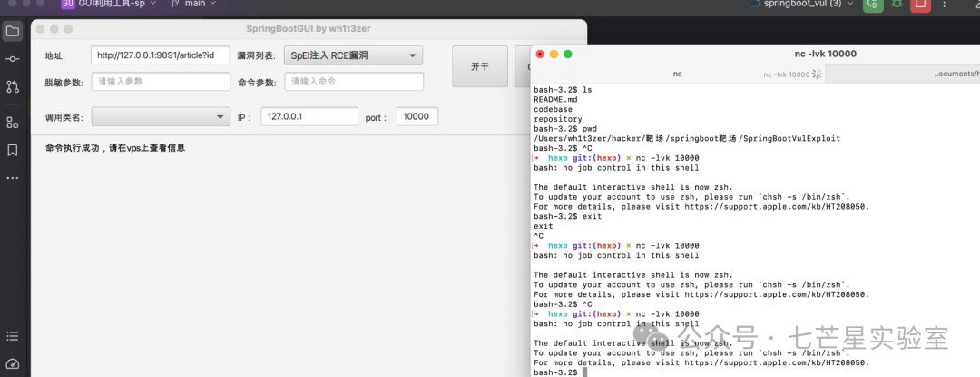Focus the IP field showing 127.0.0.1
The image size is (980, 377).
tap(309, 116)
